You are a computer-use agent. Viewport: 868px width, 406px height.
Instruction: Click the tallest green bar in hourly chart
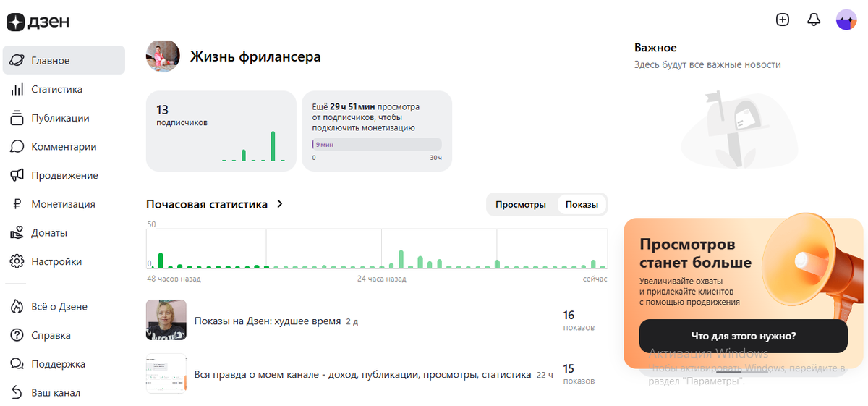[401, 259]
